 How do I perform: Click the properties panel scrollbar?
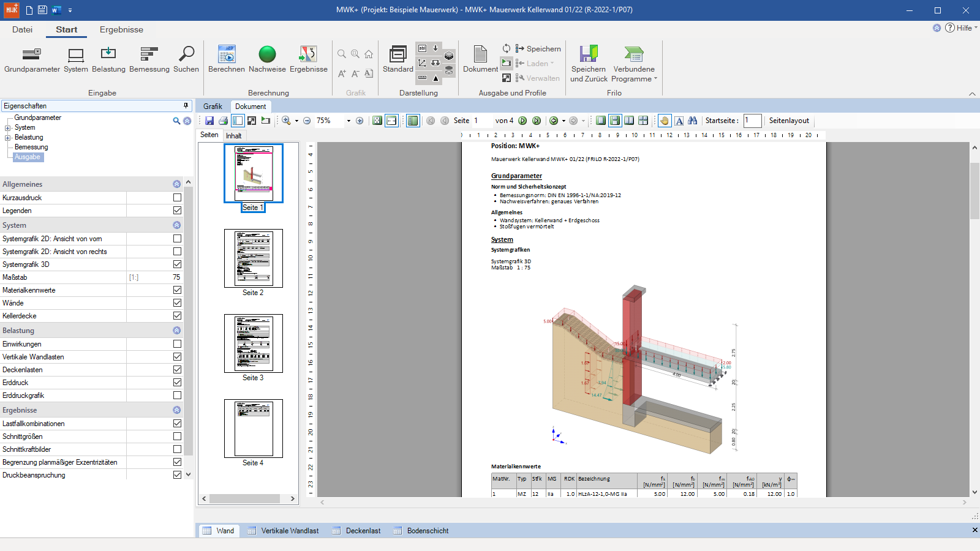coord(188,321)
